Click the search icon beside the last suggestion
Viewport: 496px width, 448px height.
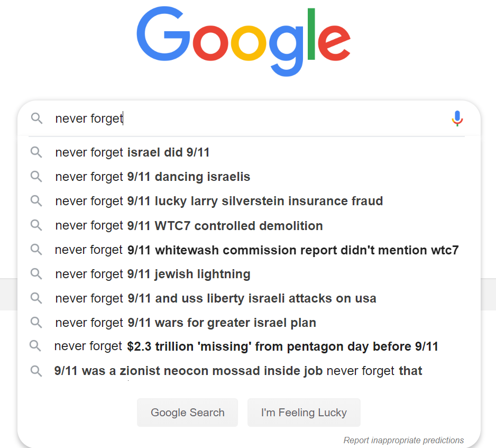pyautogui.click(x=36, y=371)
